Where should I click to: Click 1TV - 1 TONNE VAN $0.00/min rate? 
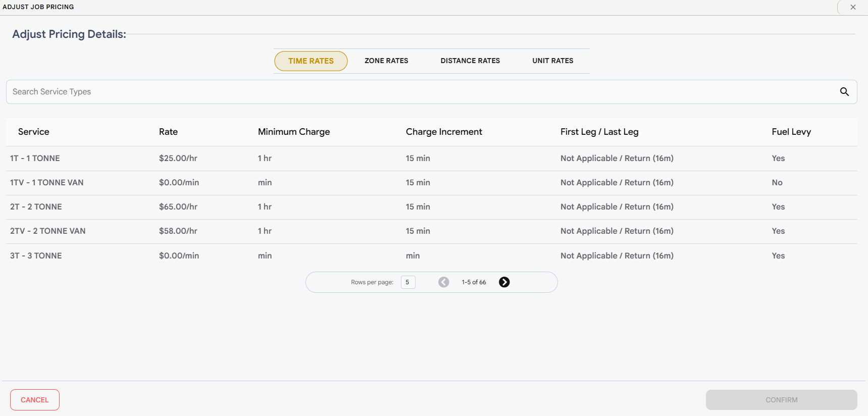(179, 183)
